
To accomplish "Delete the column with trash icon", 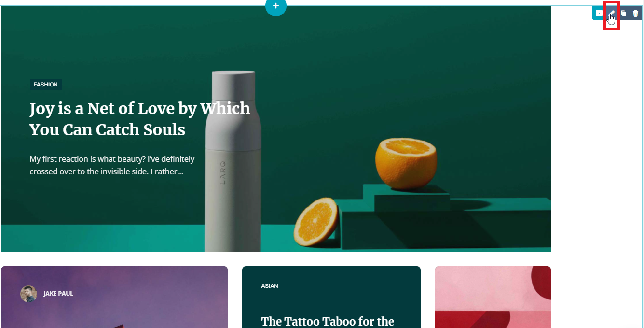I will click(635, 14).
